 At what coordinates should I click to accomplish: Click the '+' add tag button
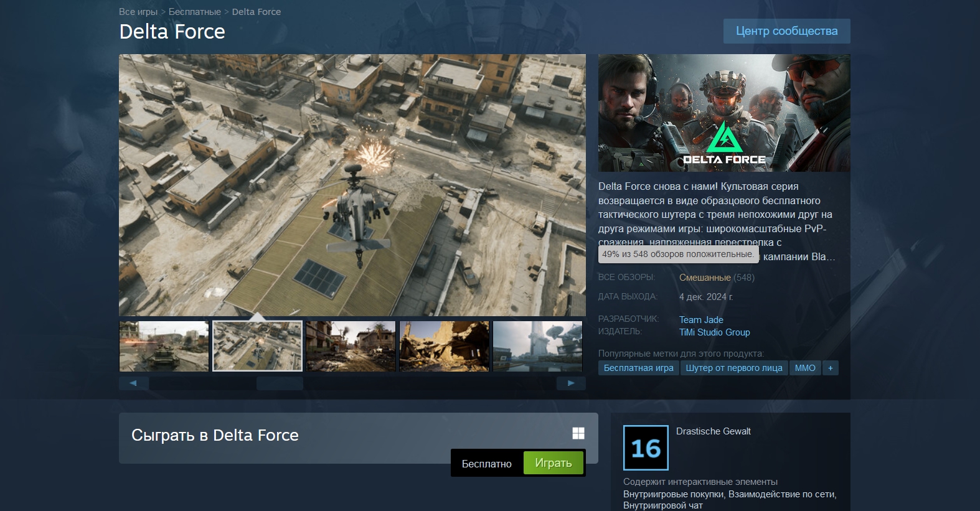click(x=830, y=368)
